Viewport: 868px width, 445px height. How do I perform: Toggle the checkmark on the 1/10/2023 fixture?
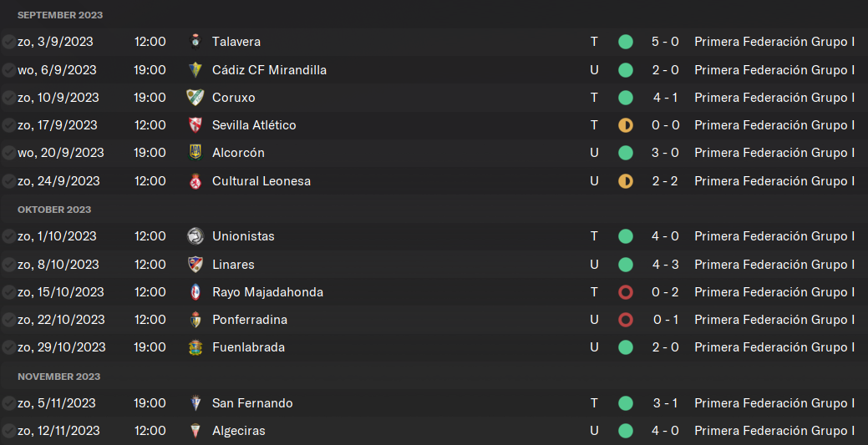(x=8, y=236)
